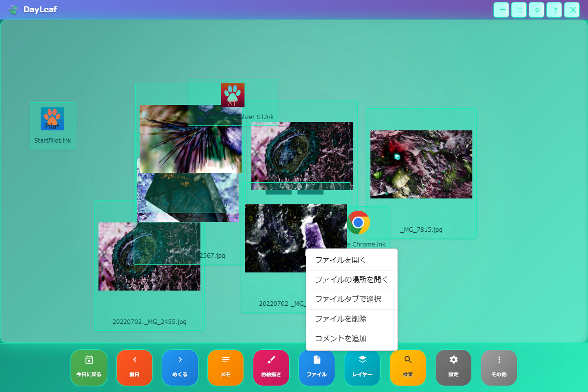Flip the page with めくる button
The height and width of the screenshot is (392, 588).
[180, 367]
